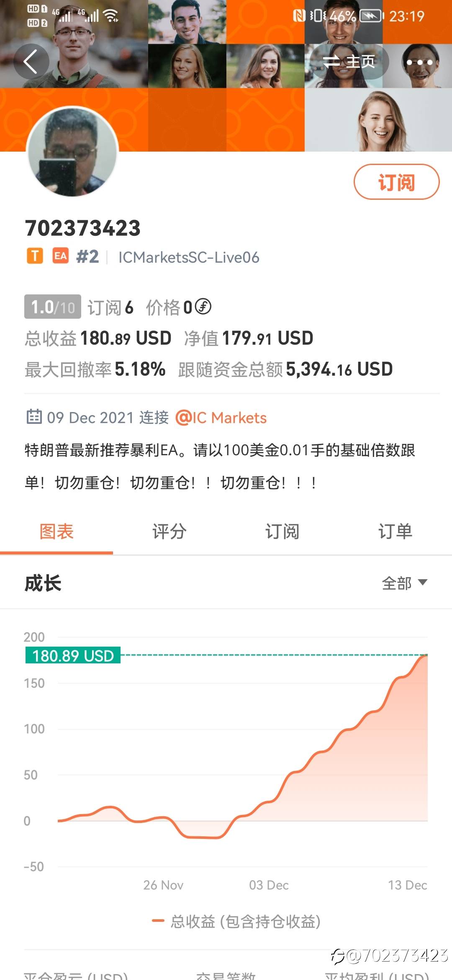Tap the calendar icon beside 09 Dec 2021
Viewport: 452px width, 980px height.
click(x=34, y=417)
